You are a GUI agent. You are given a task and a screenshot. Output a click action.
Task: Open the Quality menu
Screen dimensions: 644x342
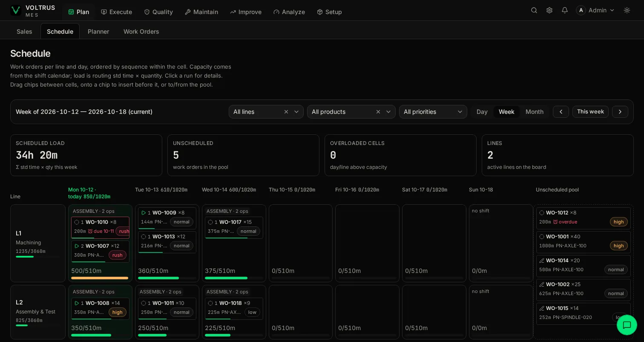[x=158, y=12]
